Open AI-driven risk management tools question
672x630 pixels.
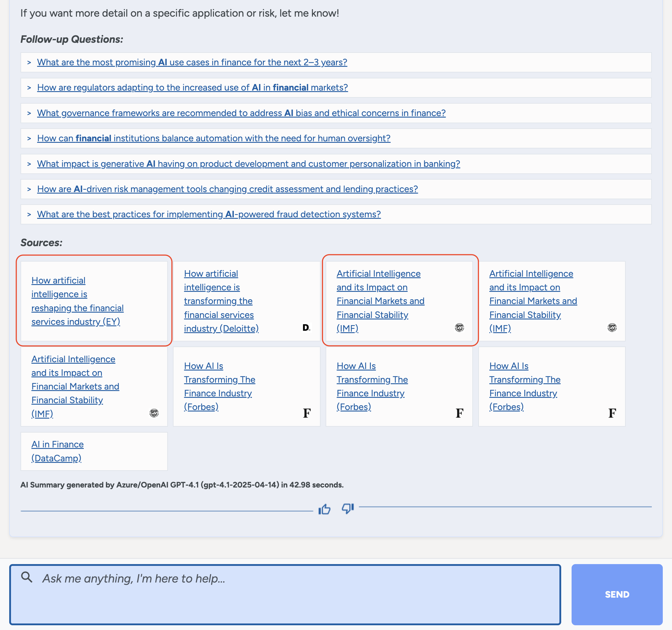[x=227, y=189]
